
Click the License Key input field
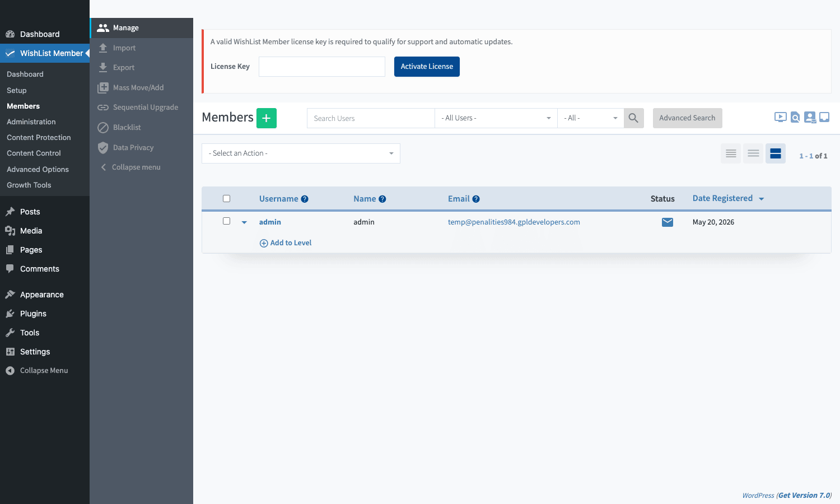[322, 67]
